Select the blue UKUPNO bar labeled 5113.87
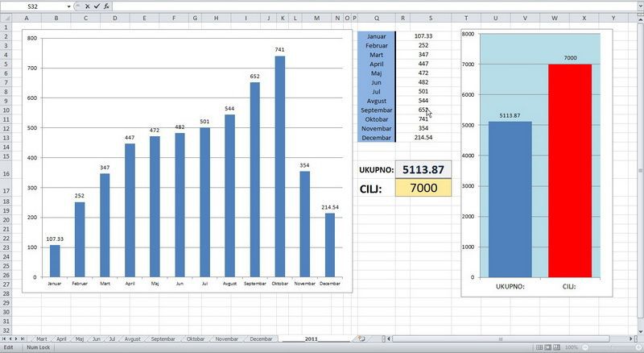Screen dimensions: 644x353 (x=510, y=200)
